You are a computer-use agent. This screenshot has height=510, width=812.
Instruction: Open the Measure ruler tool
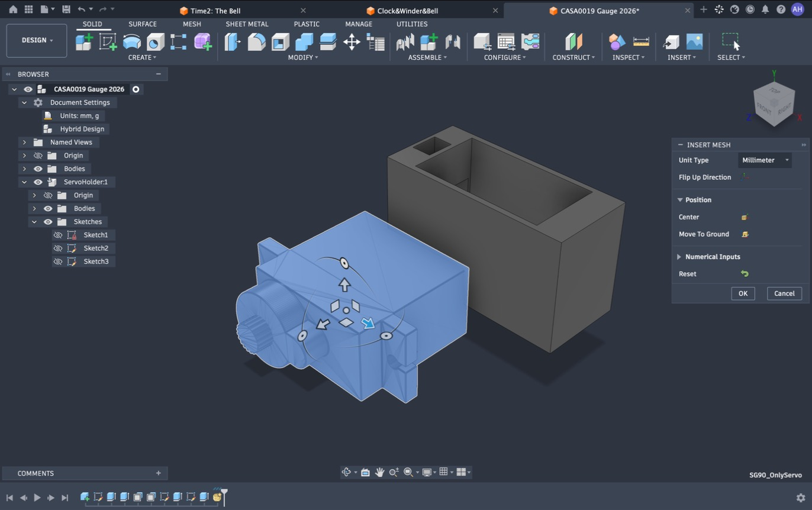point(641,42)
